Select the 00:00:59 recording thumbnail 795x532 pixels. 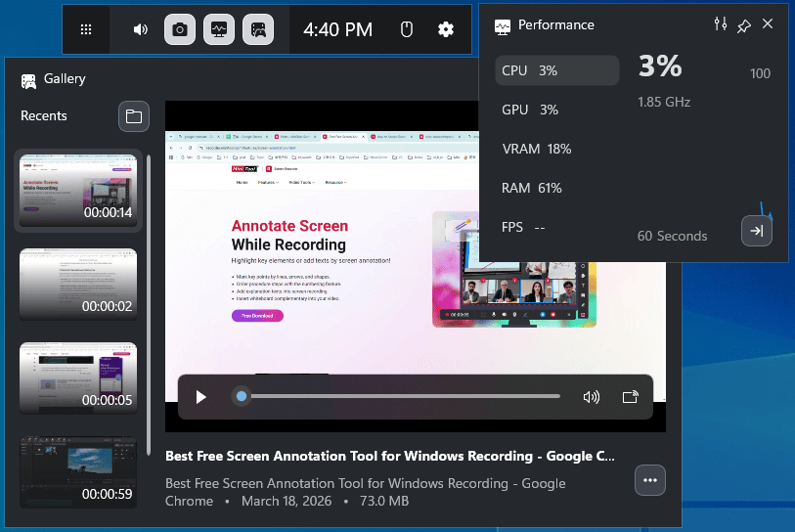78,471
